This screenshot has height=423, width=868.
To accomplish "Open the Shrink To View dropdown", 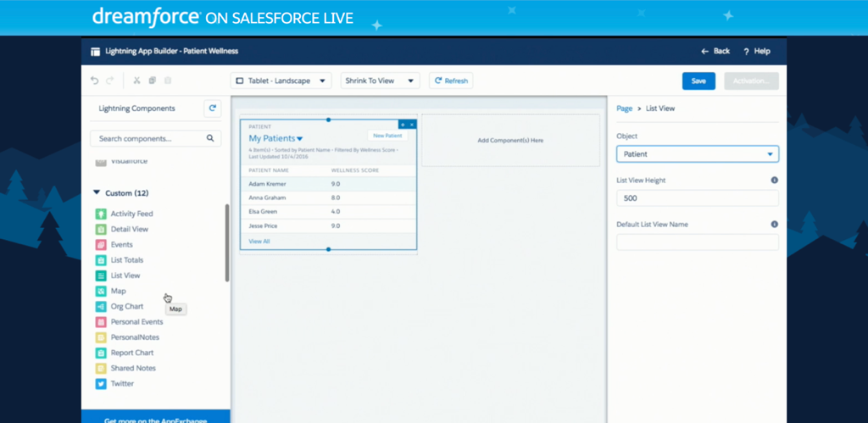I will pos(381,81).
